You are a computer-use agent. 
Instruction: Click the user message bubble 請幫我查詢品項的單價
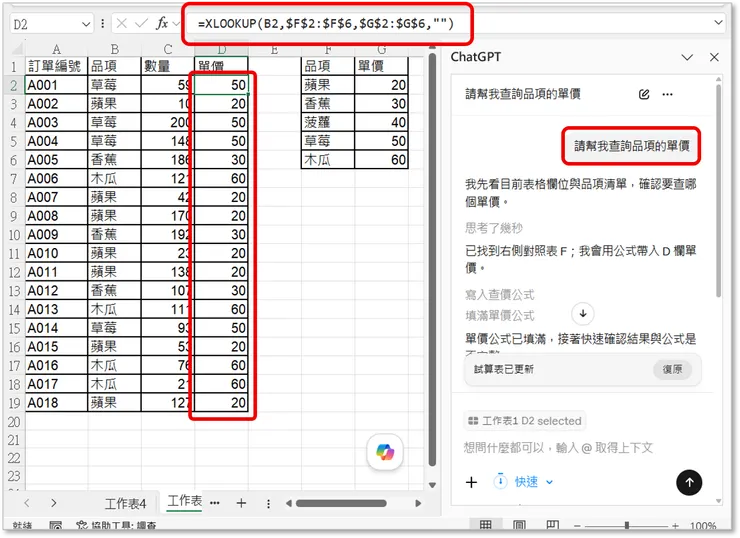pos(631,145)
